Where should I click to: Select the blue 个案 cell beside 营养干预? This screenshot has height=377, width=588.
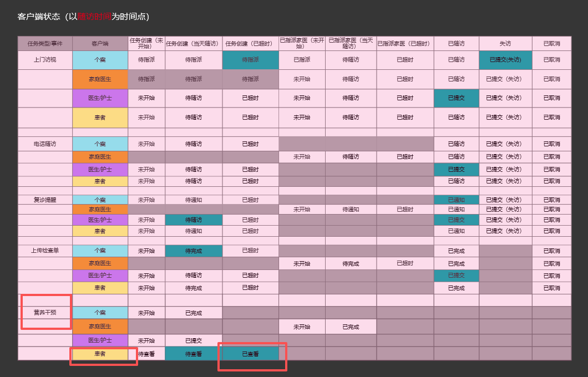click(100, 312)
